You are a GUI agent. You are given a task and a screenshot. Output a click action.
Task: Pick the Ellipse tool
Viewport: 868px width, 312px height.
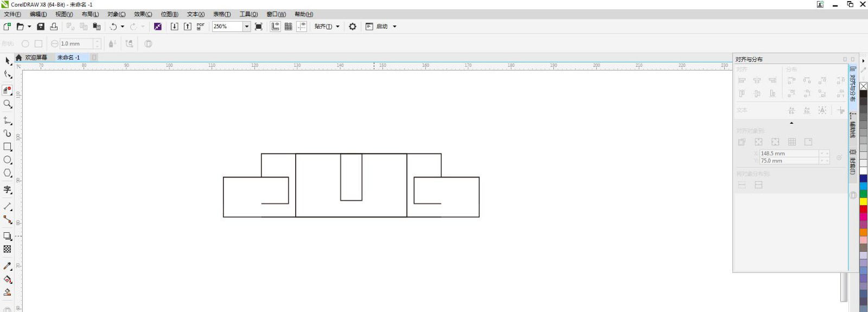[x=8, y=160]
